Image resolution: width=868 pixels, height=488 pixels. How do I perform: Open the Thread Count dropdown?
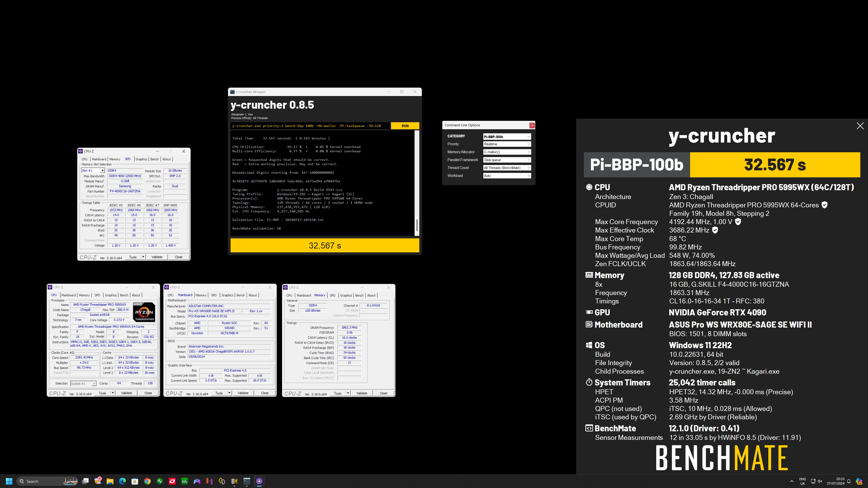507,168
